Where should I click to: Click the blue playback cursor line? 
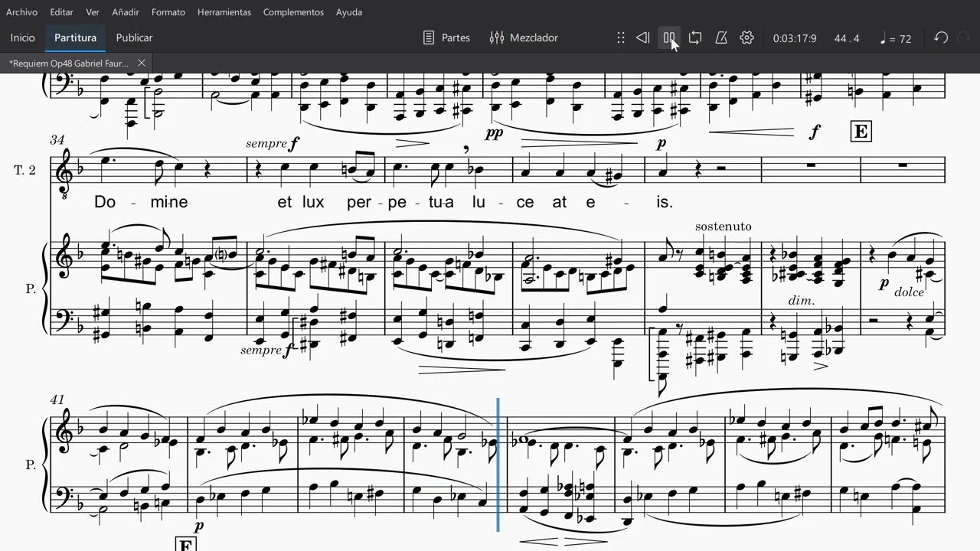pyautogui.click(x=498, y=465)
